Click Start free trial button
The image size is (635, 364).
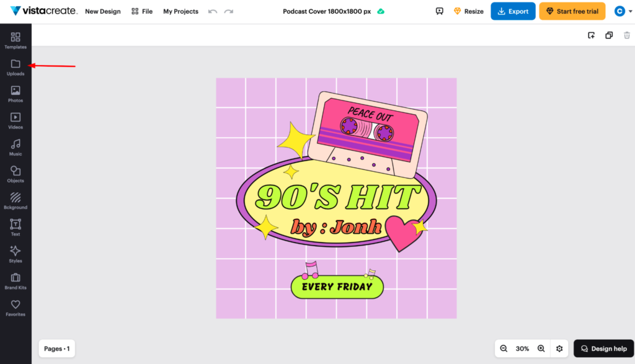(x=572, y=11)
